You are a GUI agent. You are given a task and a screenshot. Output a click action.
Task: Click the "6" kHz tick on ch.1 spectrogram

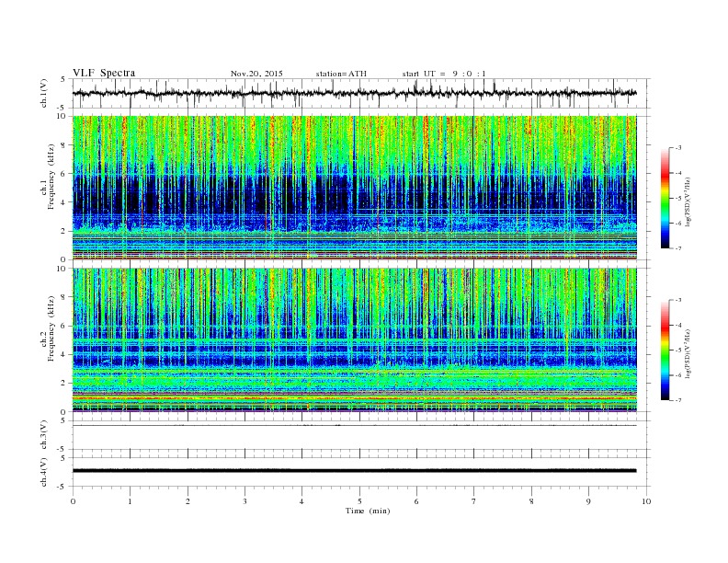(64, 174)
